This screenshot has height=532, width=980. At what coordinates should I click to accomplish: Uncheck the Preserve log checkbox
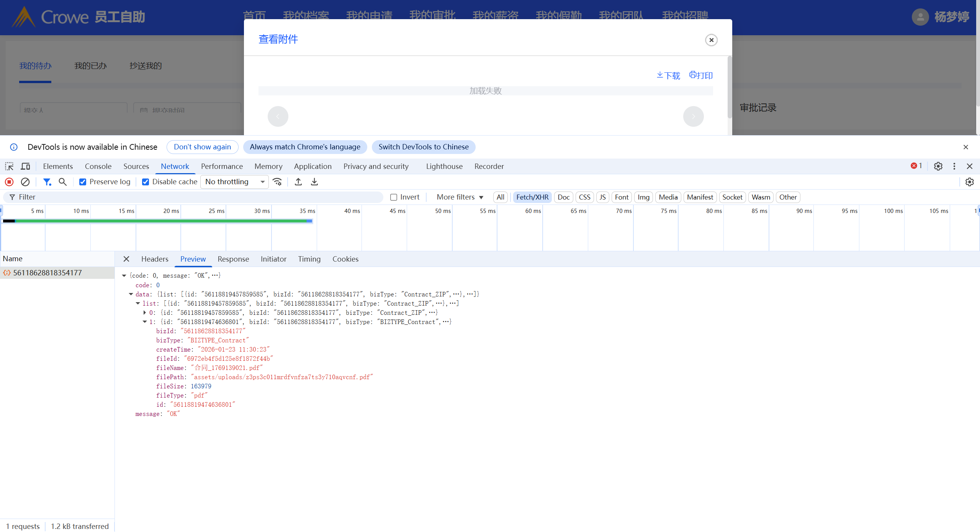83,182
